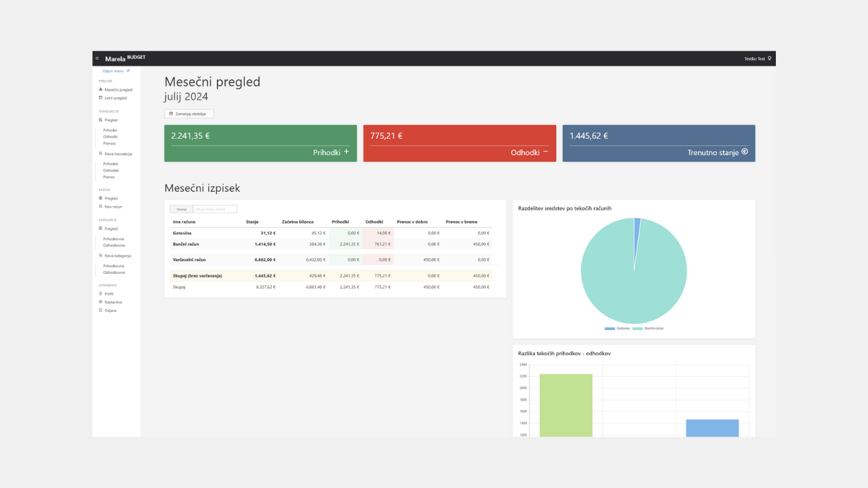The width and height of the screenshot is (868, 488).
Task: Open Prenosi in sidebar
Action: 109,143
